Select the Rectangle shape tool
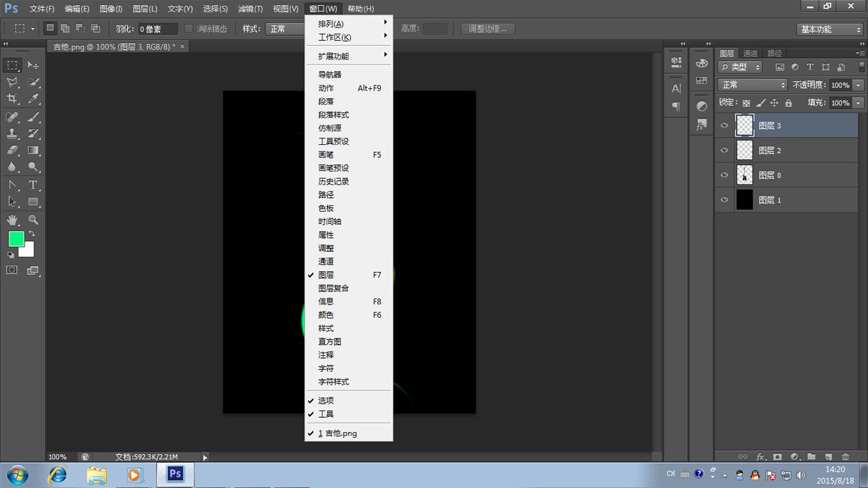This screenshot has height=488, width=868. (33, 202)
